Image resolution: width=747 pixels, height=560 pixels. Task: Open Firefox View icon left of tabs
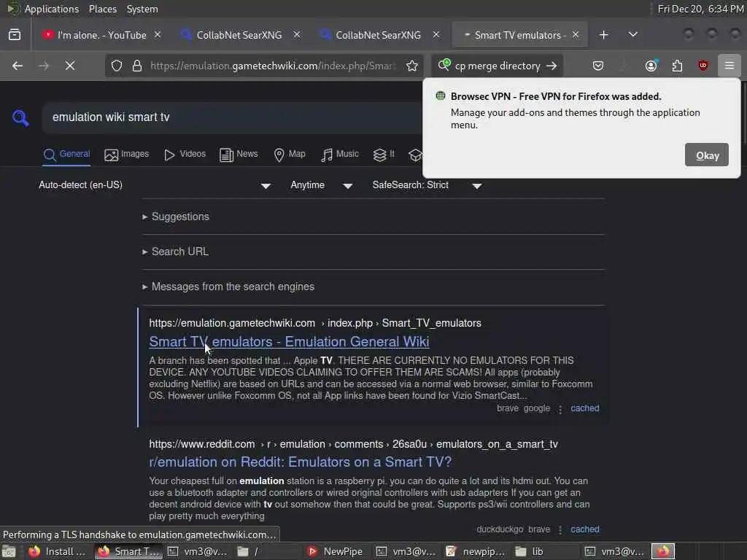coord(15,35)
